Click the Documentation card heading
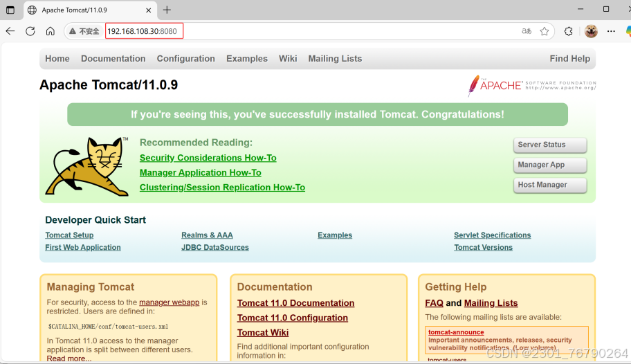The height and width of the screenshot is (364, 631). (x=275, y=287)
